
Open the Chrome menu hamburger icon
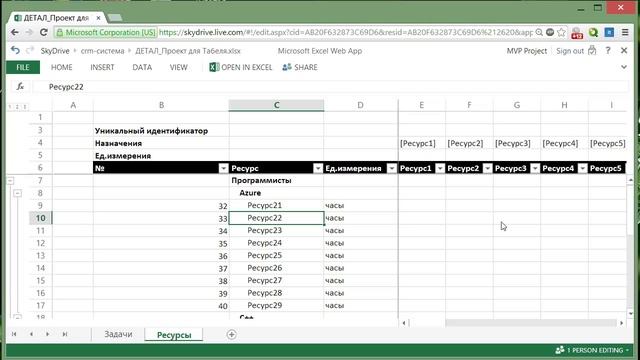pyautogui.click(x=625, y=32)
